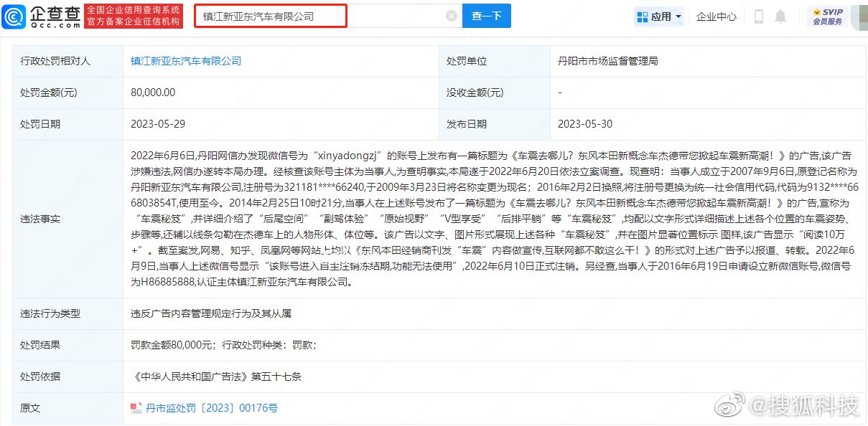868x426 pixels.
Task: Click the red 全国企业信用查询系统 banner
Action: pos(134,16)
